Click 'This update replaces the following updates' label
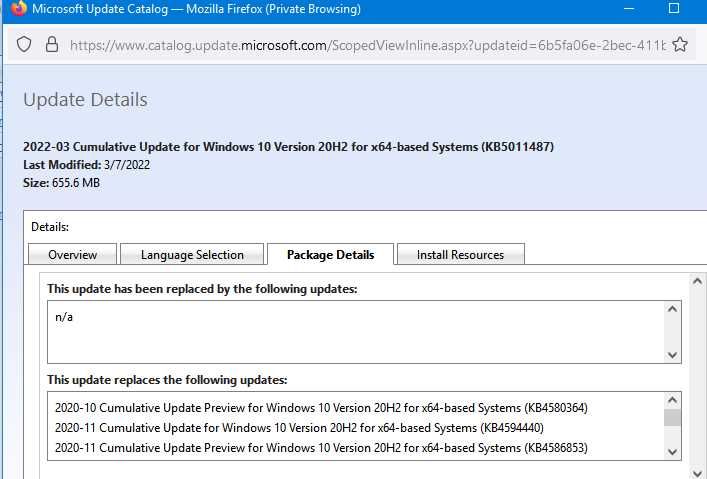This screenshot has height=479, width=707. (x=167, y=380)
